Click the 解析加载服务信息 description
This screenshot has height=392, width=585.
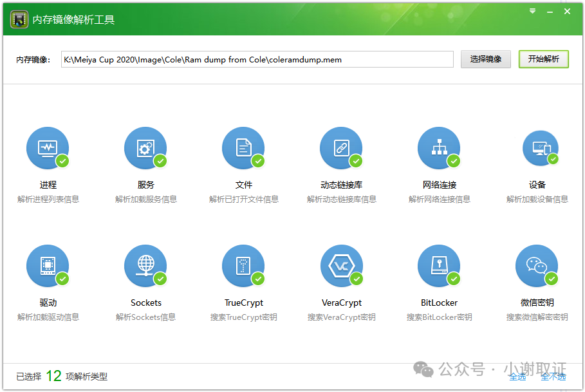point(146,199)
